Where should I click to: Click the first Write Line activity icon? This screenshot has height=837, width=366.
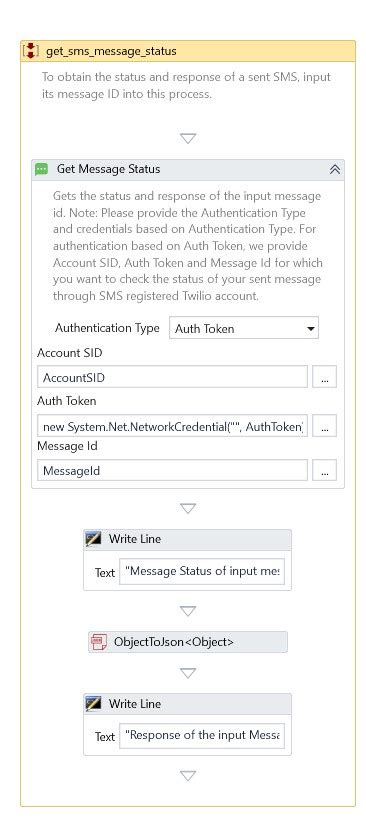point(93,539)
